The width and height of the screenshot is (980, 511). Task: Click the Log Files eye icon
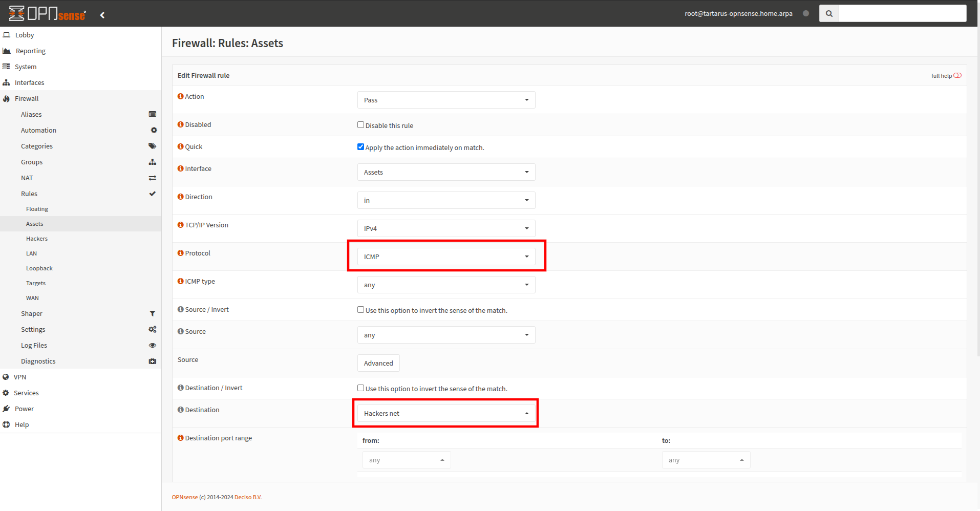152,345
